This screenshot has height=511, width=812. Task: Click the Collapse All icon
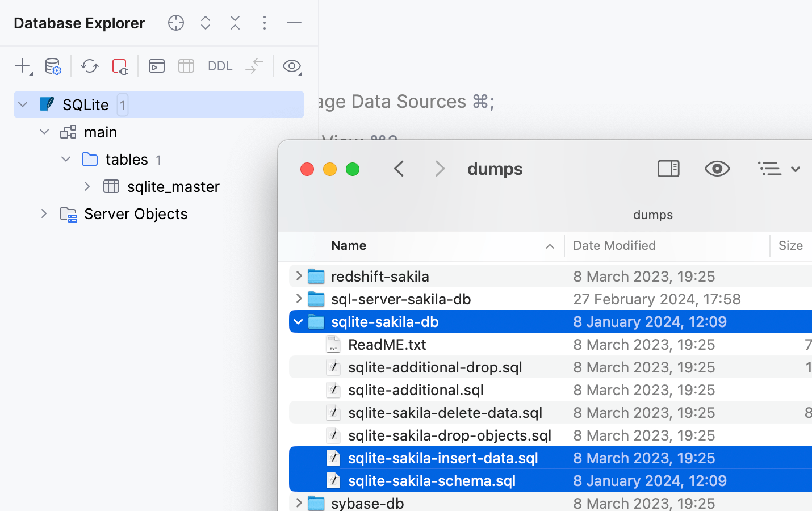coord(235,23)
